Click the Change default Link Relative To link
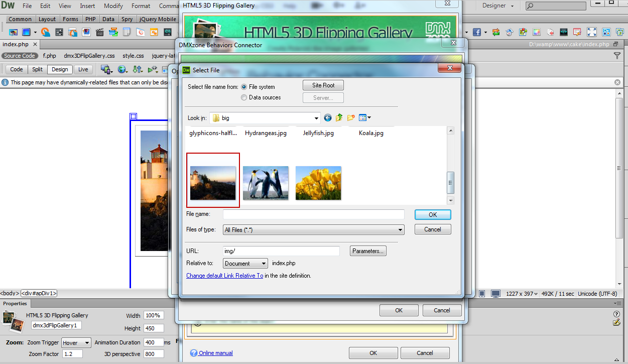 click(224, 276)
